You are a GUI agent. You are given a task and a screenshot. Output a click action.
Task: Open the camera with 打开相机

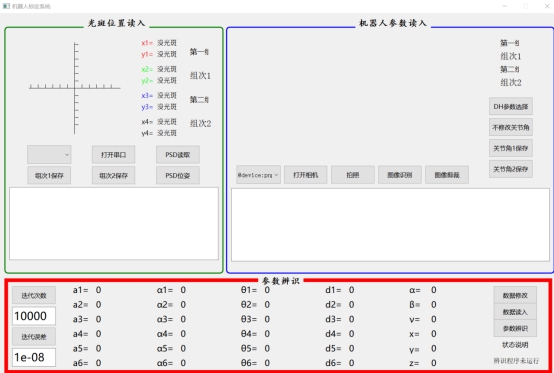coord(306,174)
